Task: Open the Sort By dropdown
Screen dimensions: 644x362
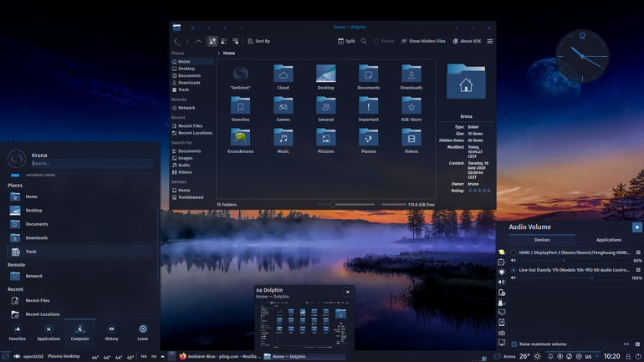Action: click(258, 41)
